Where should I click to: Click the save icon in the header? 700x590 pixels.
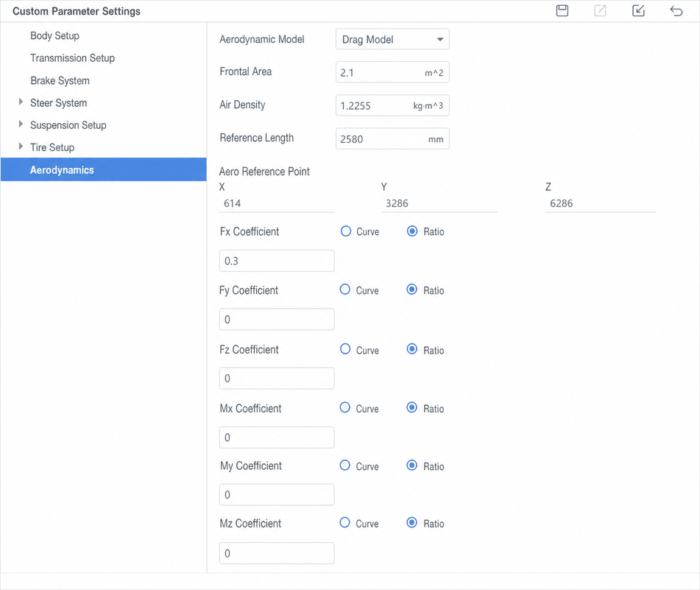[562, 11]
